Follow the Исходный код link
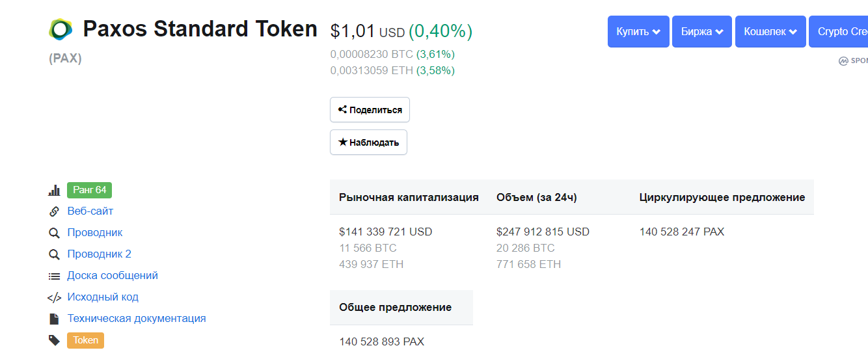The image size is (868, 361). (103, 297)
